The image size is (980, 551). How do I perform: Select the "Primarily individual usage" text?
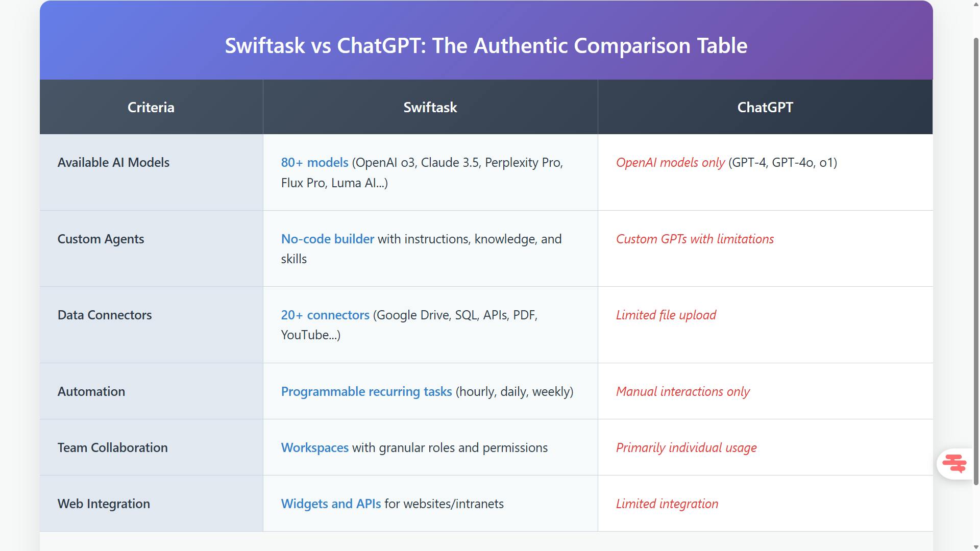[x=686, y=447]
